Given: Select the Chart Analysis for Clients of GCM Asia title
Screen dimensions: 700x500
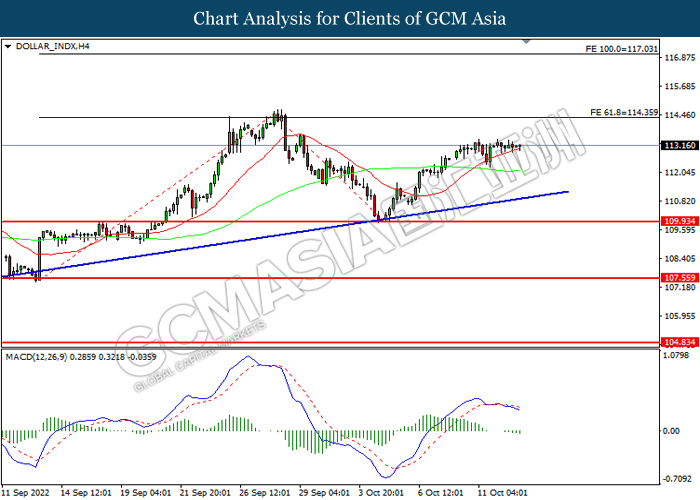Looking at the screenshot, I should click(x=350, y=18).
